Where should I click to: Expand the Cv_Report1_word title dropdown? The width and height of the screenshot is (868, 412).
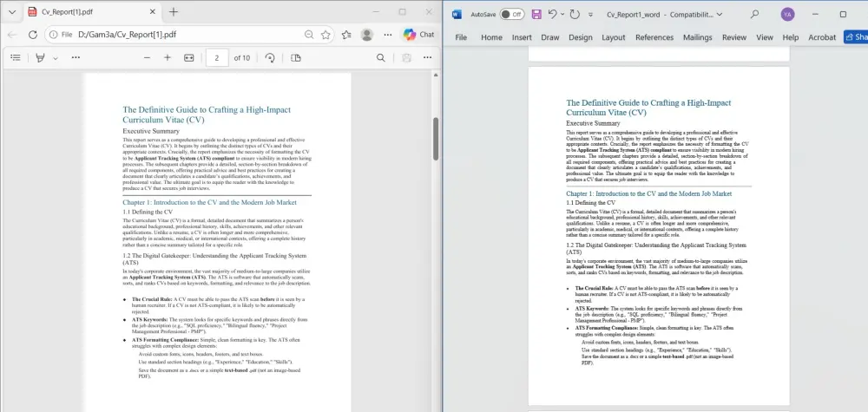pyautogui.click(x=719, y=15)
